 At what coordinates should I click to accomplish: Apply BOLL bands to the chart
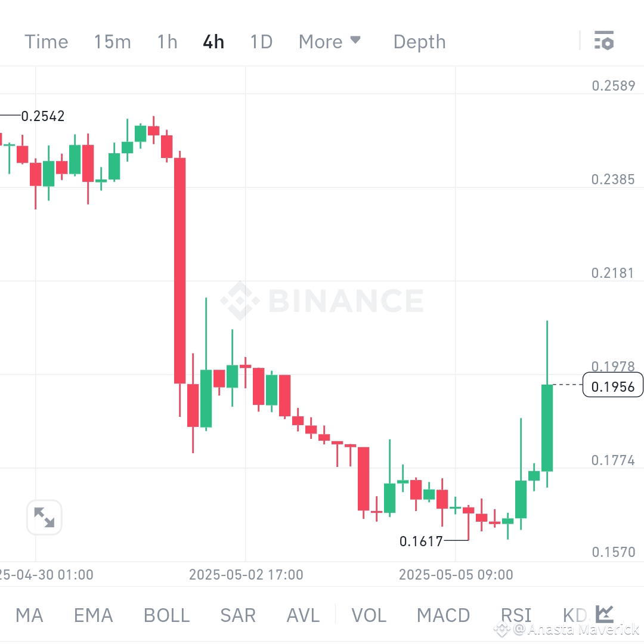tap(166, 615)
